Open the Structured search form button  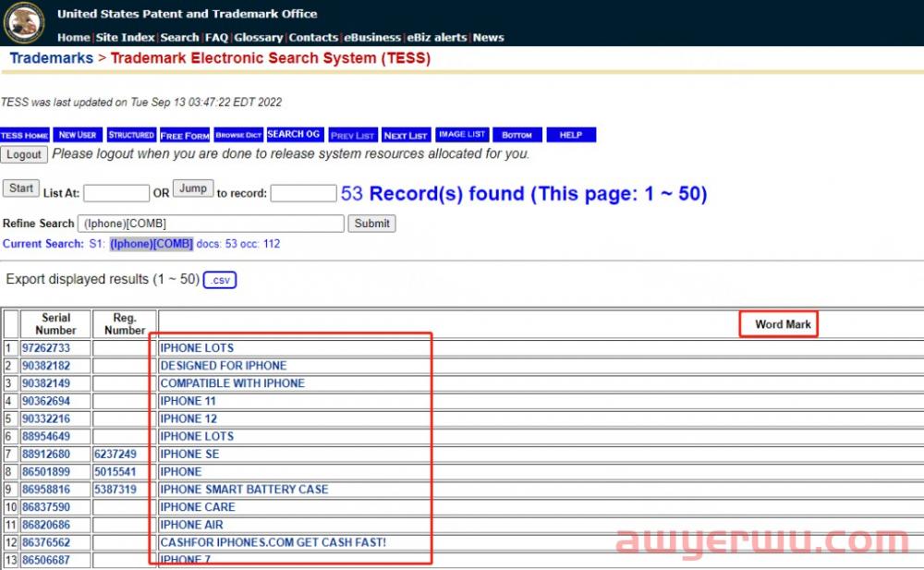pyautogui.click(x=131, y=135)
